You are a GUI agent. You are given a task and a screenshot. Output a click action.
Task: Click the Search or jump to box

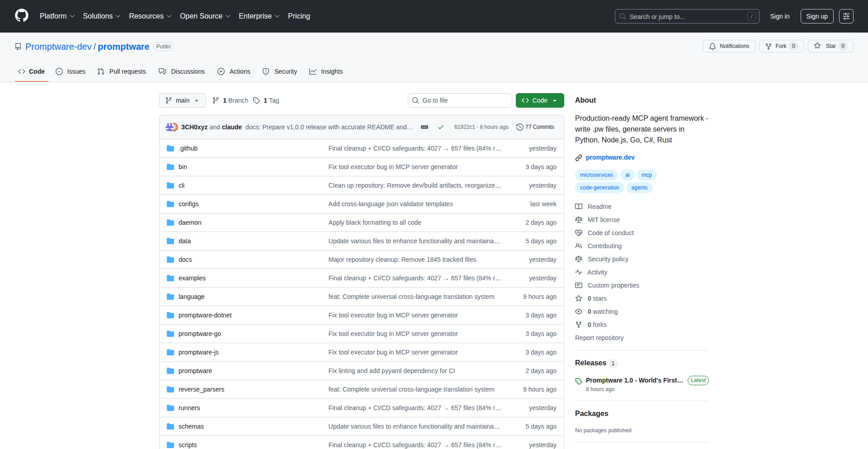pyautogui.click(x=686, y=16)
